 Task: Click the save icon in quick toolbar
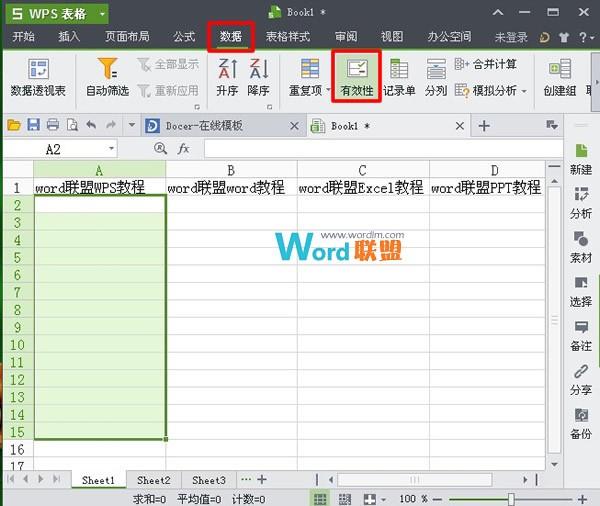tap(33, 126)
